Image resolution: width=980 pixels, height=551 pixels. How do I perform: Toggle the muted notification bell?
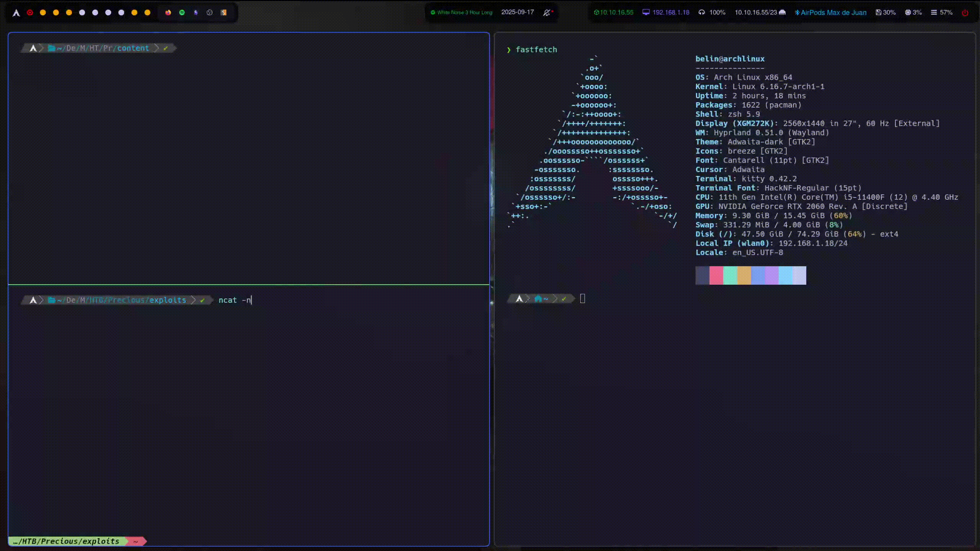pyautogui.click(x=547, y=13)
